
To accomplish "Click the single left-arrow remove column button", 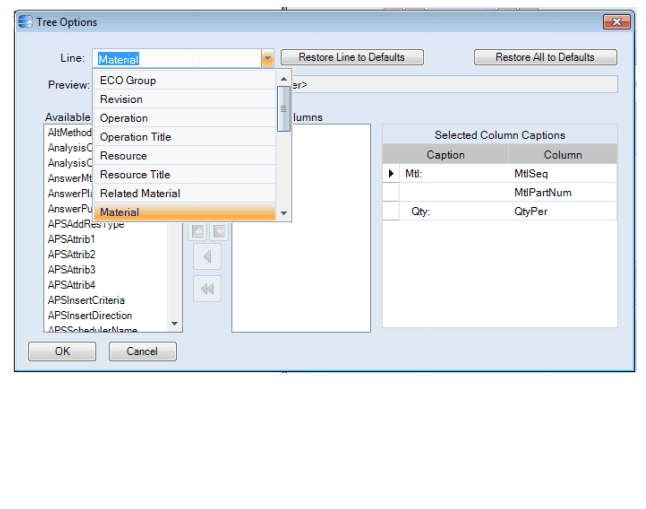I will (x=207, y=257).
